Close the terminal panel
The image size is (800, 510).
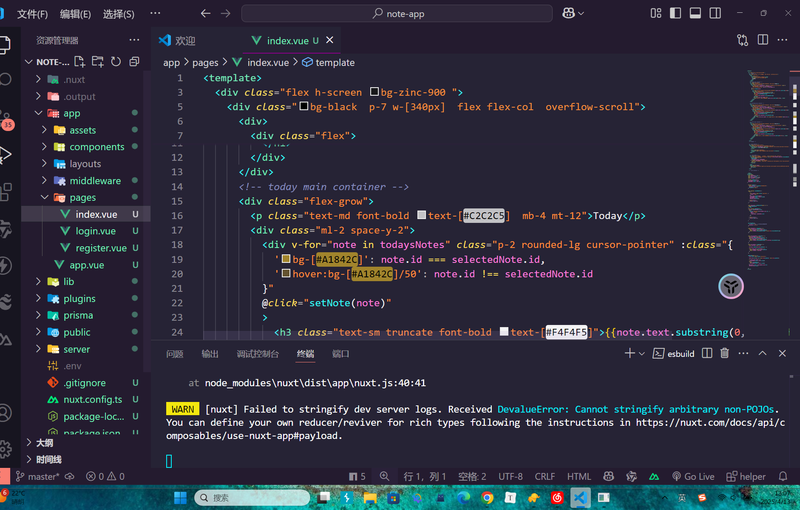782,353
